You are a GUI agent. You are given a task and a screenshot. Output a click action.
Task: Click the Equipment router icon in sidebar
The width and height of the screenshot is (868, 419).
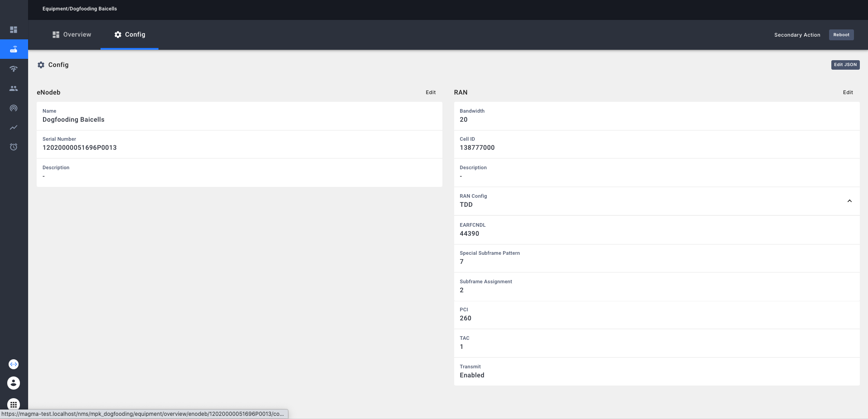14,49
